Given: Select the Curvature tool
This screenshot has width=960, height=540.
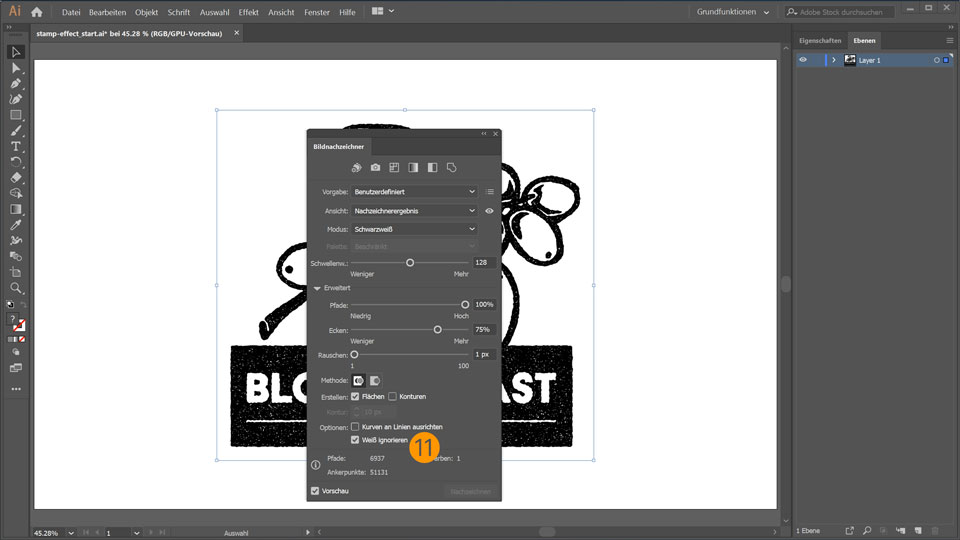Looking at the screenshot, I should click(x=16, y=99).
